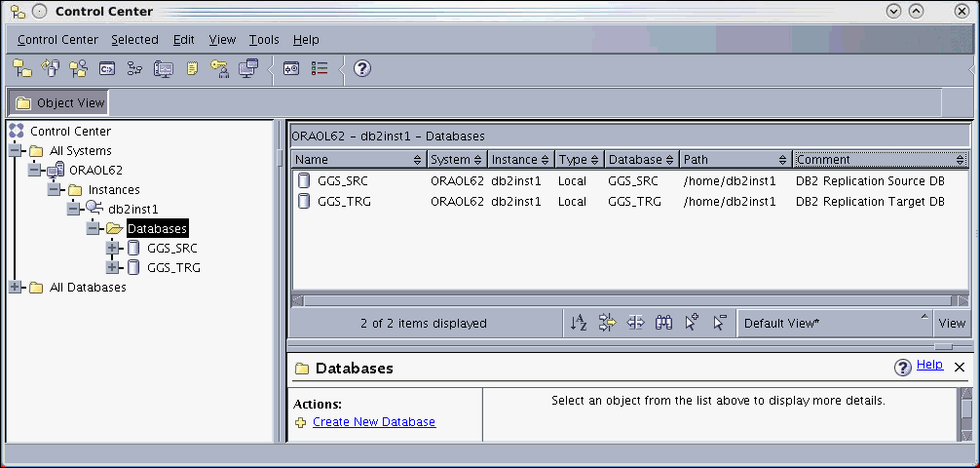Screen dimensions: 980x468
Task: Open the Health Center monitor icon
Action: click(x=164, y=68)
